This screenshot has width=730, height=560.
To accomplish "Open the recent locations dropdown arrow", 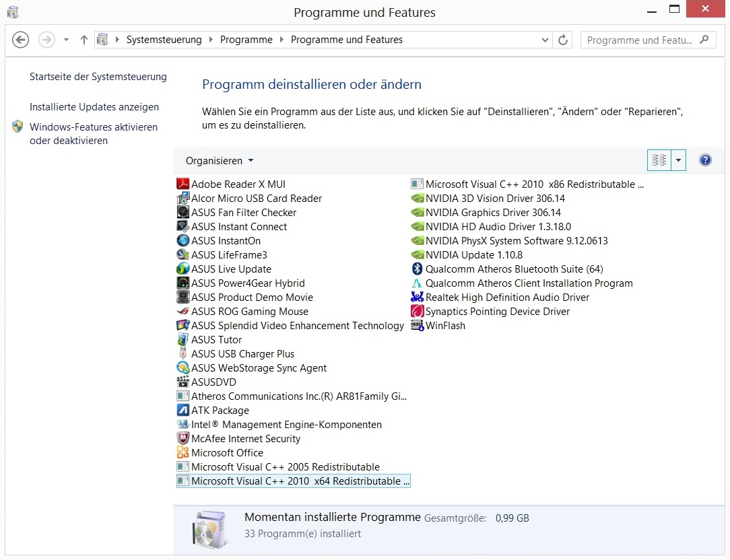I will coord(66,40).
